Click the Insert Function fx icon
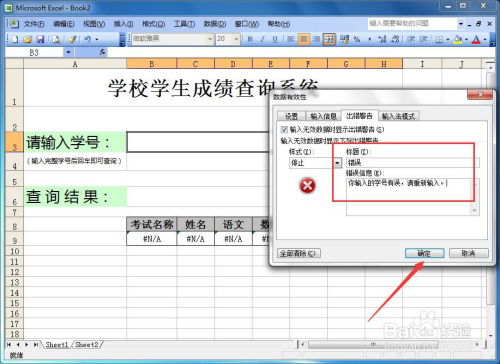 [102, 52]
